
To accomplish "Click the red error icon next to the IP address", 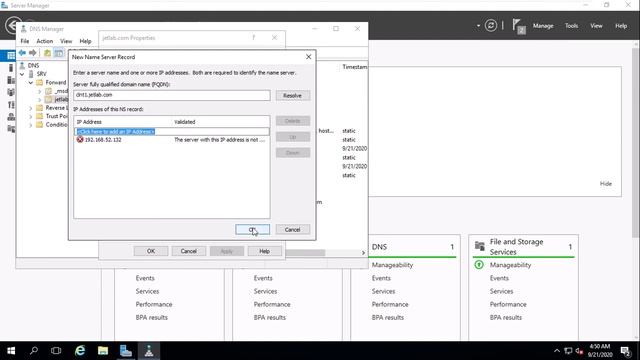I will [x=80, y=140].
